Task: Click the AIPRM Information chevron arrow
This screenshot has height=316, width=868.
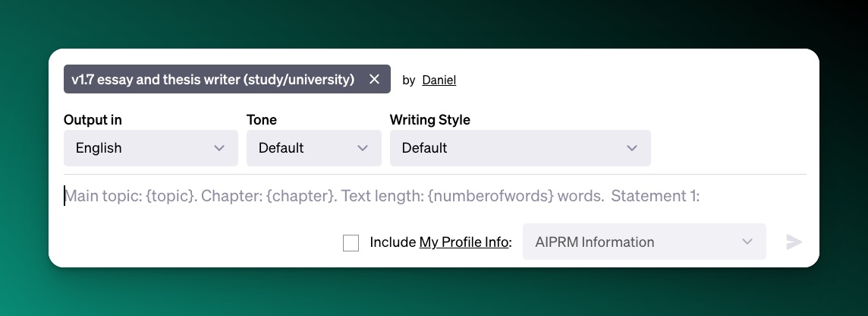Action: pos(747,242)
